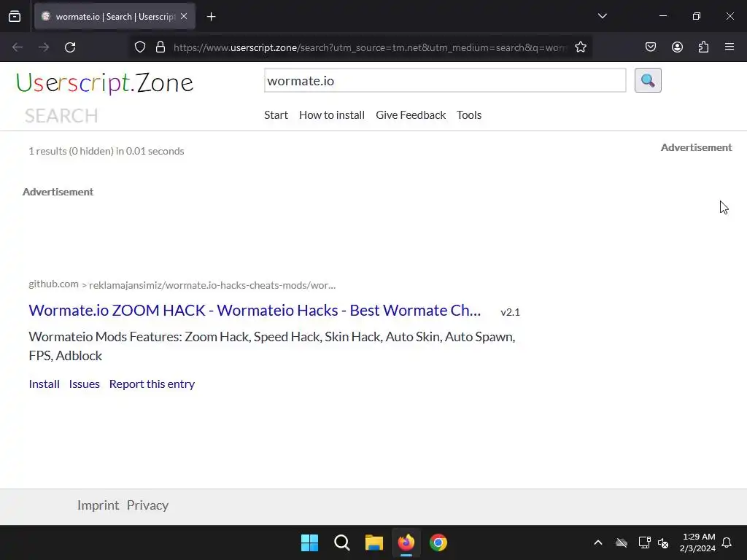Image resolution: width=747 pixels, height=560 pixels.
Task: Click the v2.1 version label
Action: coord(510,312)
